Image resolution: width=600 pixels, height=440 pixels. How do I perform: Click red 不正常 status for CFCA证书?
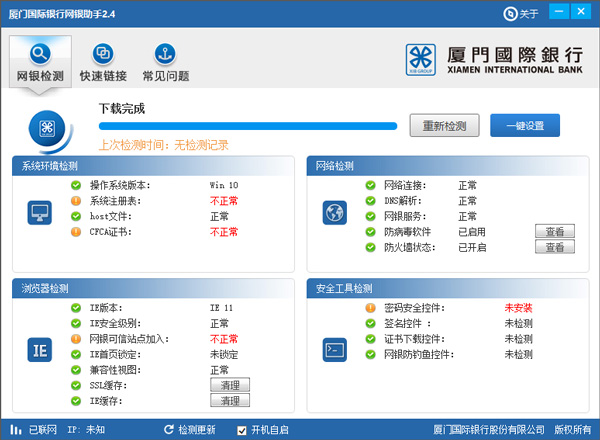224,232
